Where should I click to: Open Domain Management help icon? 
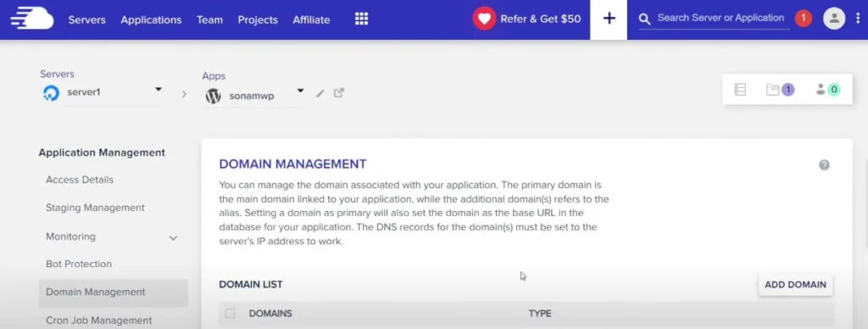click(x=824, y=165)
